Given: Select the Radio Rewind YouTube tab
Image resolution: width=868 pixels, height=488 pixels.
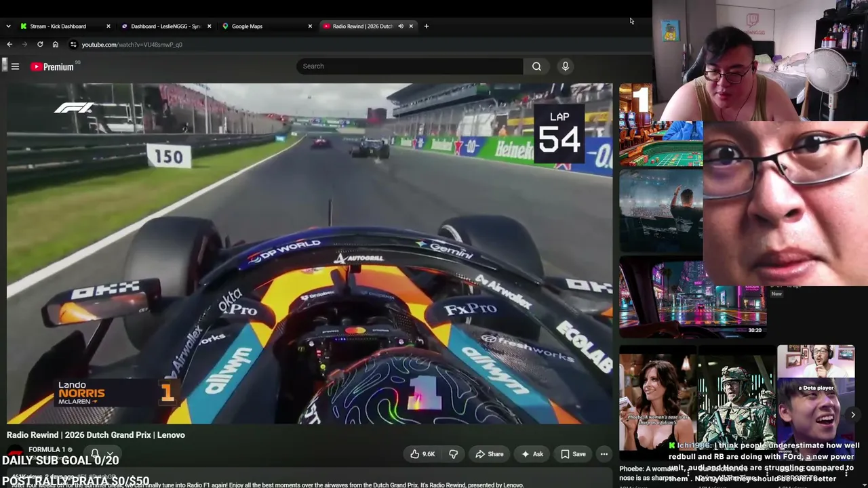Looking at the screenshot, I should pos(368,26).
